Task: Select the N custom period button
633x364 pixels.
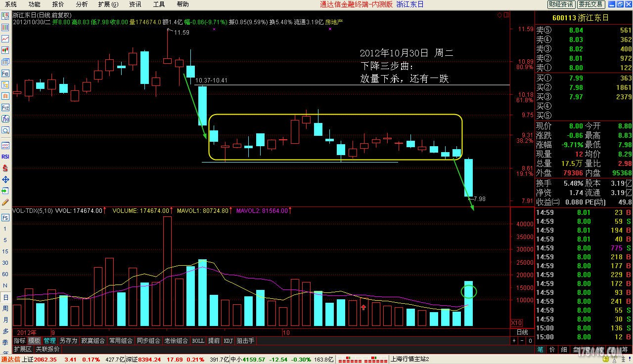Action: click(x=5, y=286)
